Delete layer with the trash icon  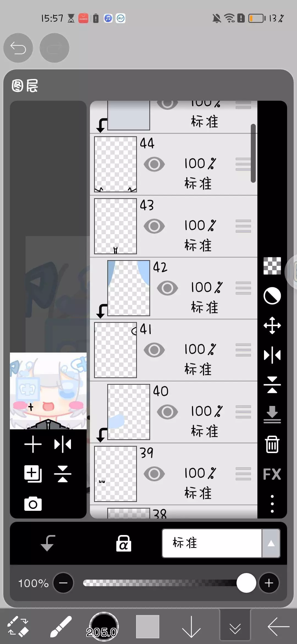click(x=272, y=444)
